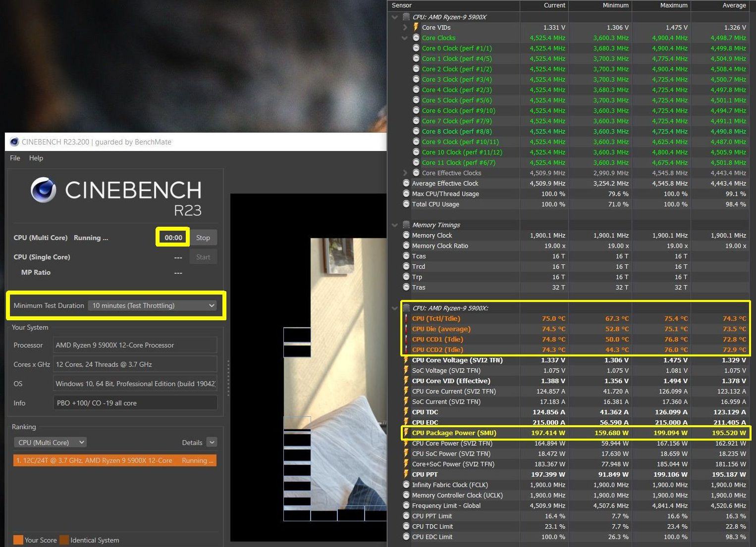Select the Memory Controller Clock (UCLK) row
Screen dimensions: 756x547
[x=575, y=495]
